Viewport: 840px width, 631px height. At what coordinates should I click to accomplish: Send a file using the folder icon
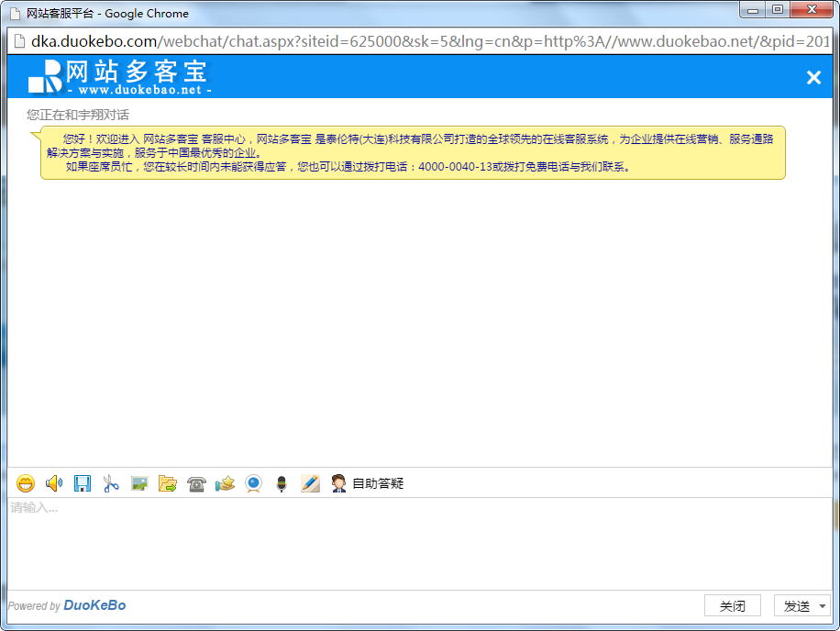click(168, 483)
